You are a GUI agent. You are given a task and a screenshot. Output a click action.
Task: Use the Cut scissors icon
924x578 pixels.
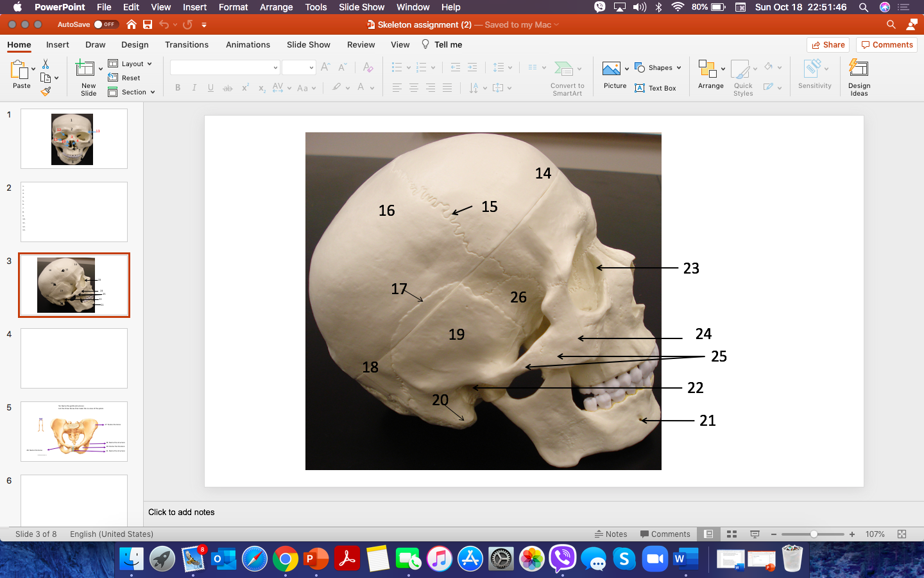click(x=46, y=64)
